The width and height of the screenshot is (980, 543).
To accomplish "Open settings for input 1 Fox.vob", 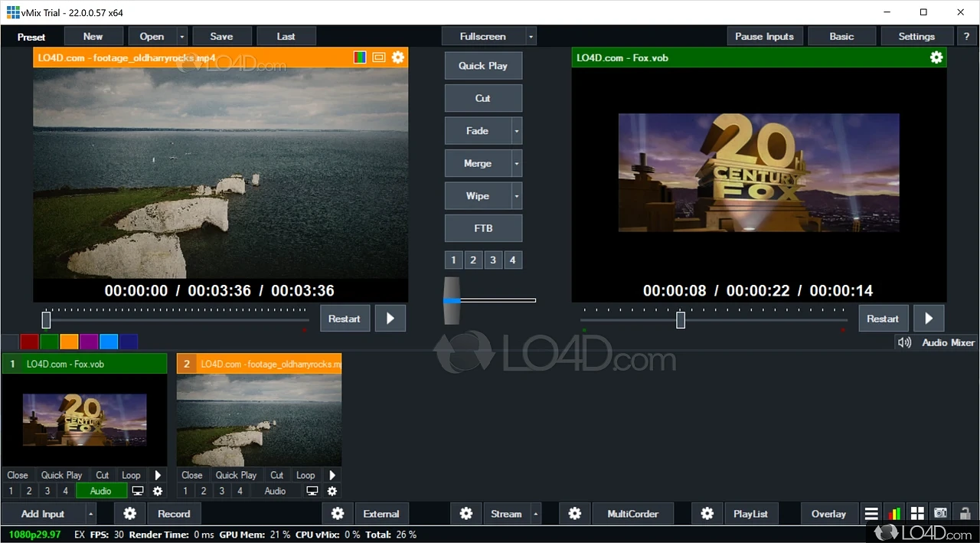I will (x=157, y=491).
